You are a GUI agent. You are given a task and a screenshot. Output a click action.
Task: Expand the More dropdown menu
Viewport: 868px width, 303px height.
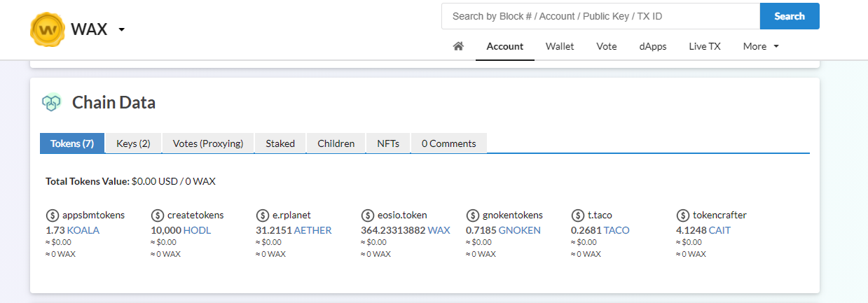click(761, 46)
